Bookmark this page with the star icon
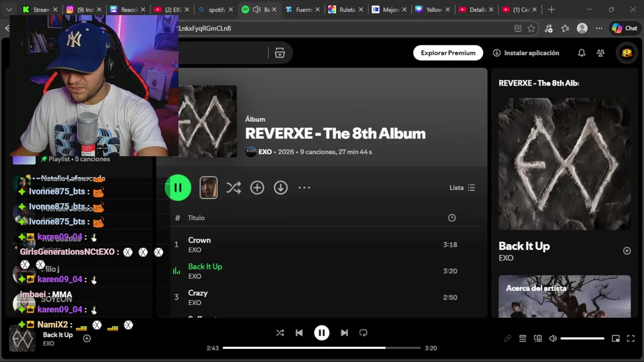Image resolution: width=644 pixels, height=362 pixels. pos(531,29)
